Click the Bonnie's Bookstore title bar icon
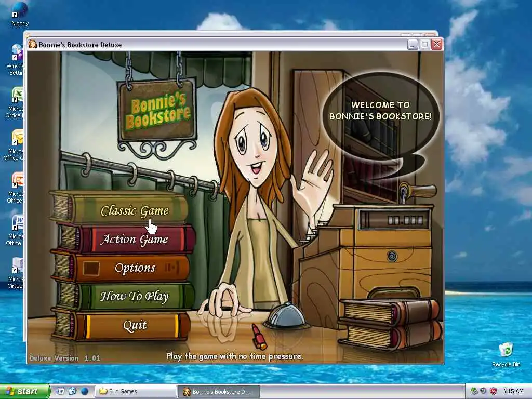 point(33,45)
